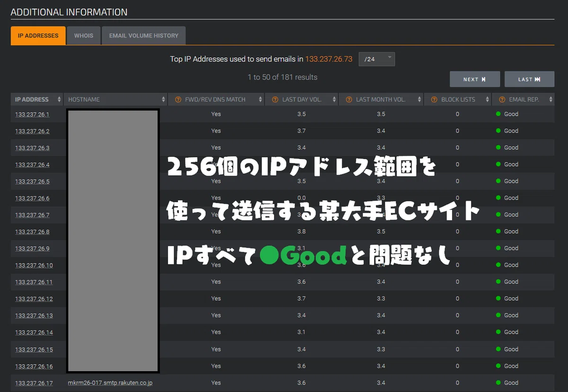Open IP address 133.237.26.16
568x392 pixels.
[34, 366]
